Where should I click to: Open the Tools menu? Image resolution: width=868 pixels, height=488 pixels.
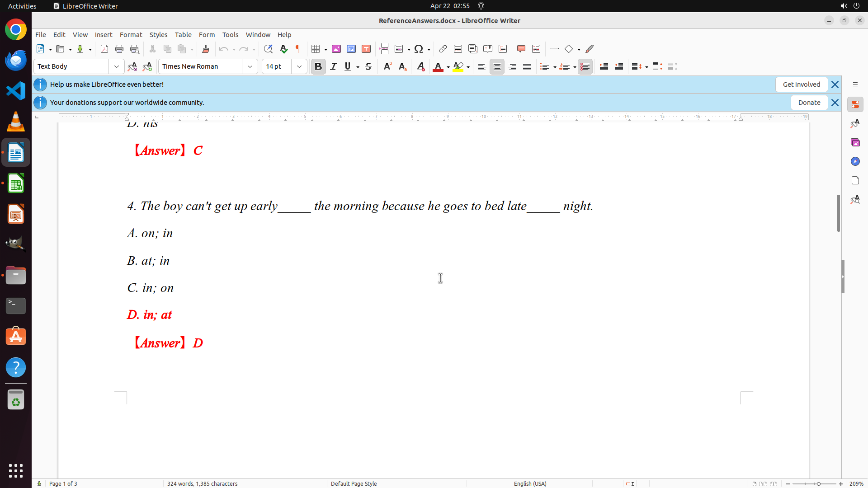[x=230, y=35]
